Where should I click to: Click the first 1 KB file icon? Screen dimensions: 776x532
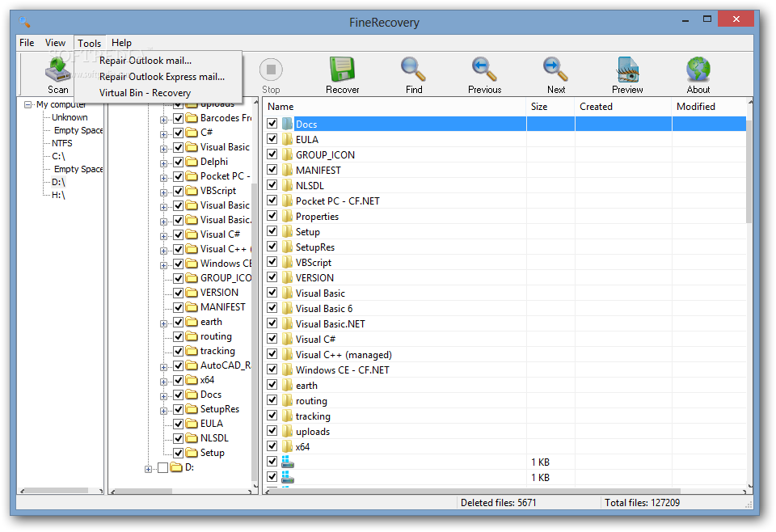[x=288, y=462]
